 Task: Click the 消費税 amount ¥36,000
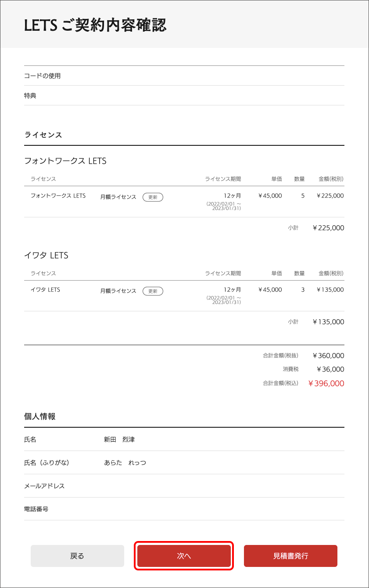(330, 369)
